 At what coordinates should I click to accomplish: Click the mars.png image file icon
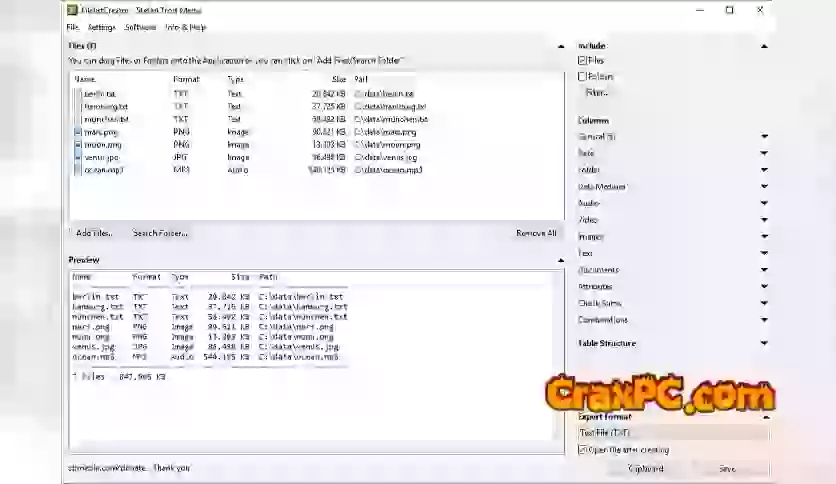click(x=78, y=131)
